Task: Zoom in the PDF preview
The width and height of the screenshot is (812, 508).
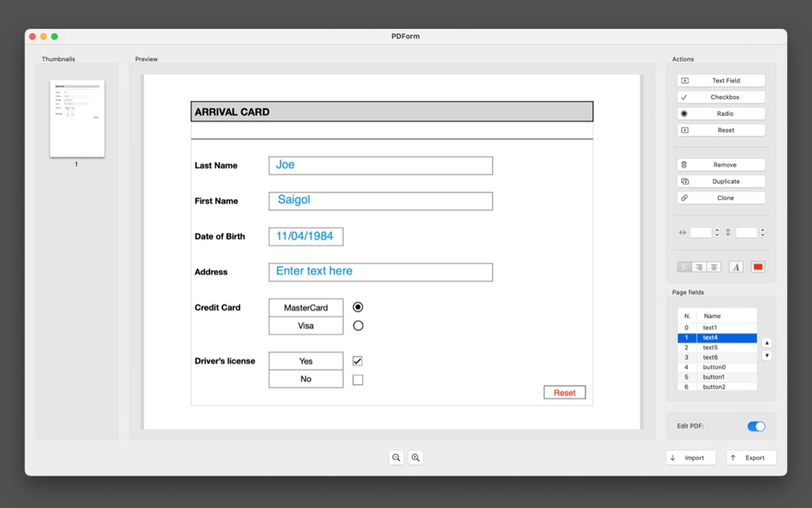Action: tap(415, 458)
